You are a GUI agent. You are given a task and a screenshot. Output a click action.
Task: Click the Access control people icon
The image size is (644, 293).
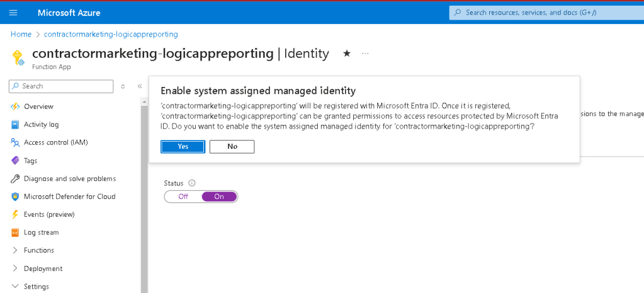pyautogui.click(x=15, y=142)
